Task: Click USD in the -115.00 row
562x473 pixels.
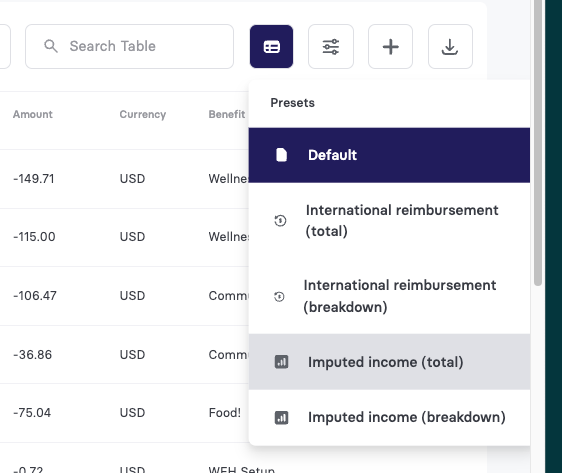Action: (x=132, y=236)
